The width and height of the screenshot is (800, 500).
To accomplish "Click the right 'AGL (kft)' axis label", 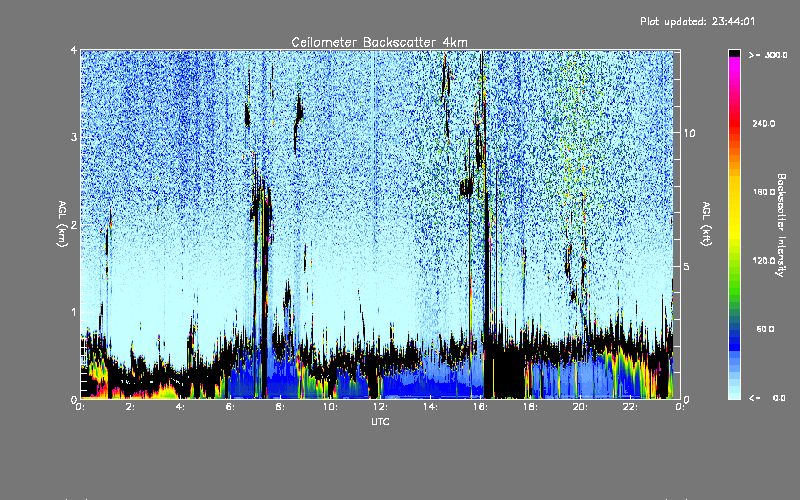I will point(707,224).
